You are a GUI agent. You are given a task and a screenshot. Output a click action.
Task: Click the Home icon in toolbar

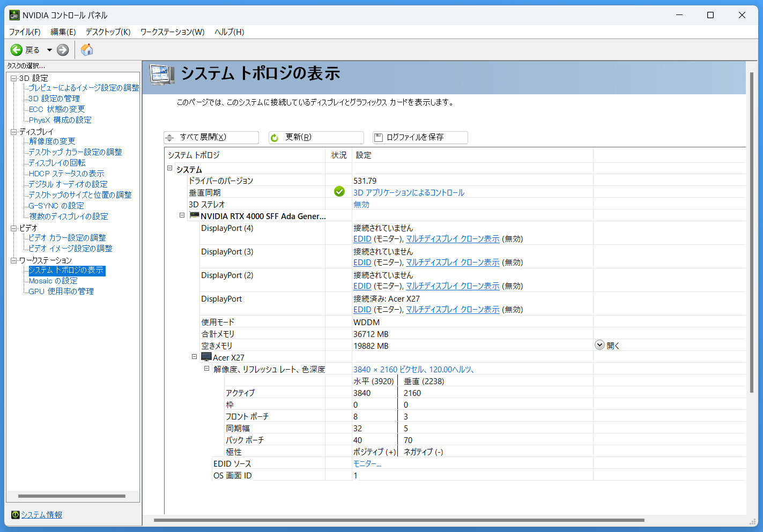(x=87, y=50)
